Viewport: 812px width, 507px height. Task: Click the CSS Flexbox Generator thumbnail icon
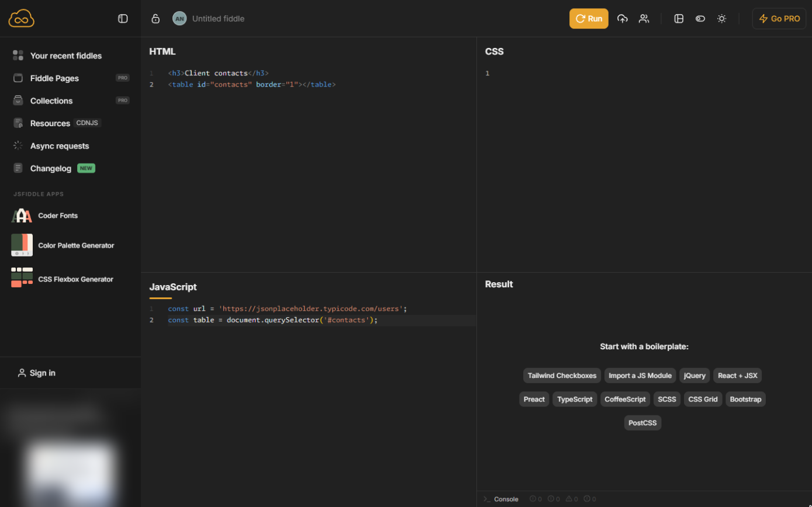[22, 277]
